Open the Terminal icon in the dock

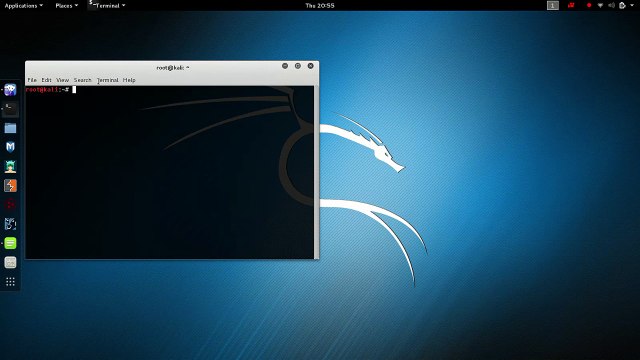click(x=10, y=109)
